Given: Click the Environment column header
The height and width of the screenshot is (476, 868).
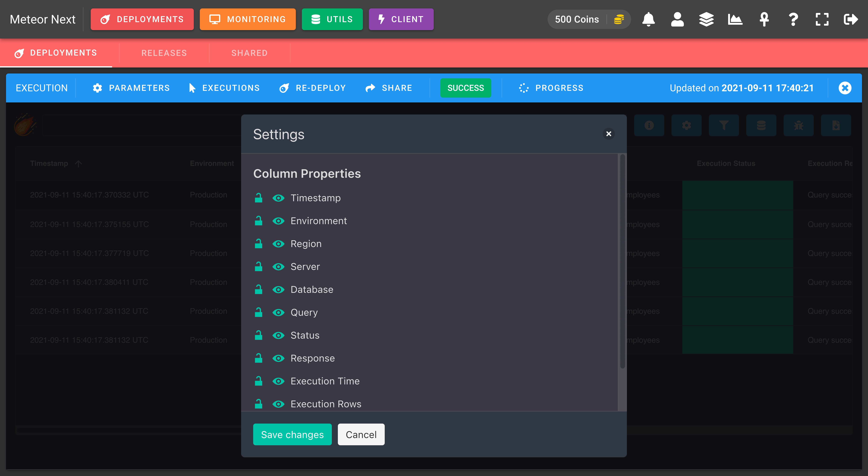Looking at the screenshot, I should (x=212, y=163).
